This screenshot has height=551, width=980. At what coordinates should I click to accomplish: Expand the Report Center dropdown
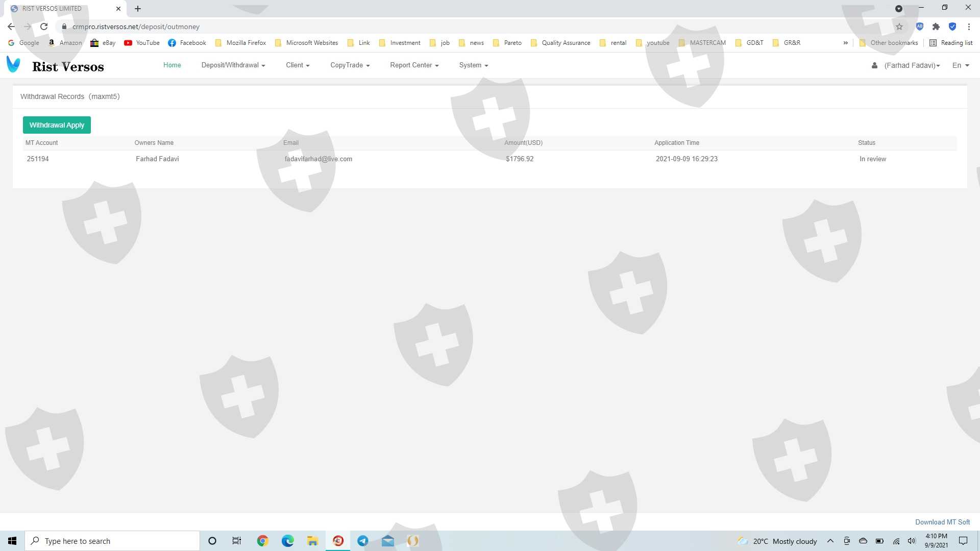[414, 65]
